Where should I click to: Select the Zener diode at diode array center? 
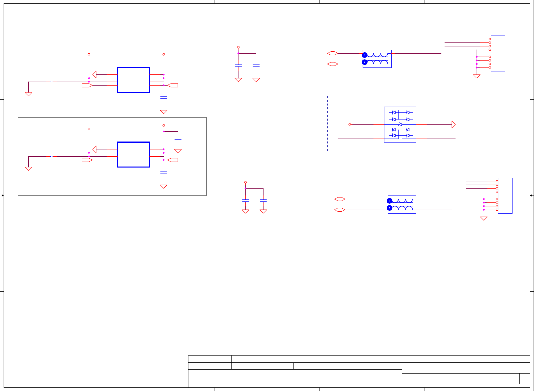pos(400,124)
